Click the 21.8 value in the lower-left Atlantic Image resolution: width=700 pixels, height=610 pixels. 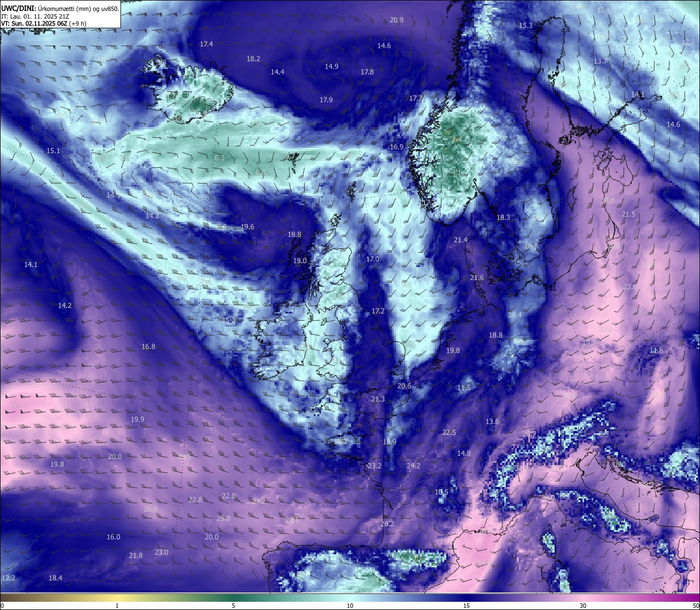[x=136, y=556]
